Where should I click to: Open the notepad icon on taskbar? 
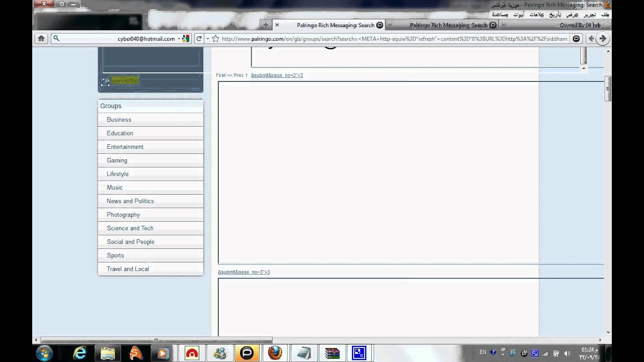pyautogui.click(x=303, y=353)
